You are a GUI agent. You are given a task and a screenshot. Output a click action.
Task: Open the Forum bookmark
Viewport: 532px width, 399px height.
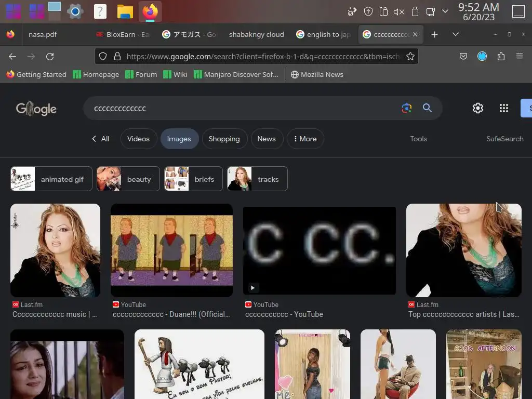pos(141,74)
